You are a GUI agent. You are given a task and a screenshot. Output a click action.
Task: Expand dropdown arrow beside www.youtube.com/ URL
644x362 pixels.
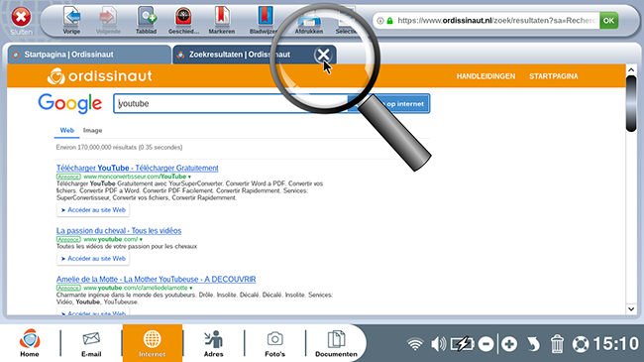[141, 239]
